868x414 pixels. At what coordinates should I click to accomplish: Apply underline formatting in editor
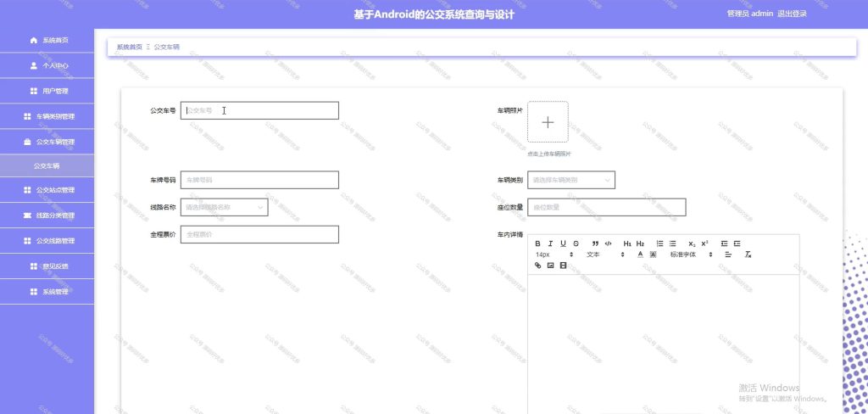coord(563,243)
